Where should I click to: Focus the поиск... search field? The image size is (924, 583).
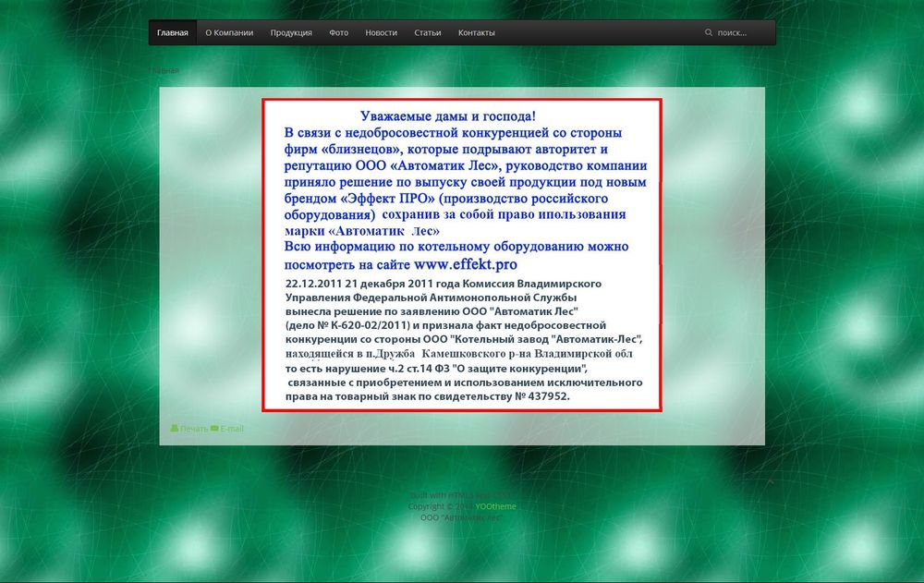[736, 33]
